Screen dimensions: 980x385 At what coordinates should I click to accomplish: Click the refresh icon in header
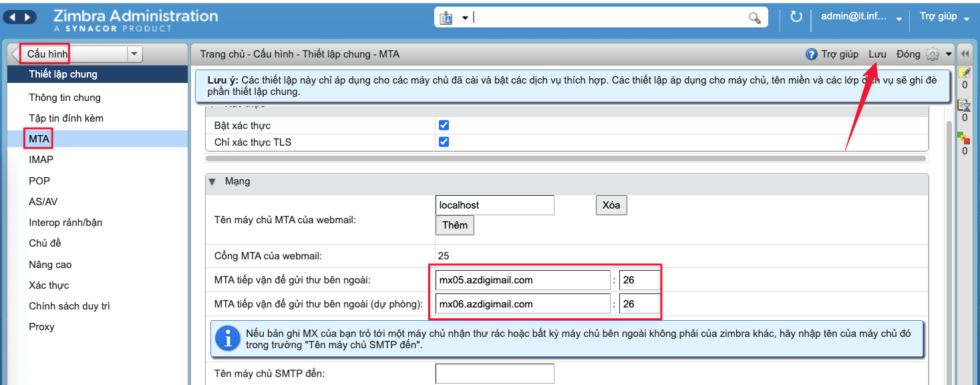[x=796, y=17]
